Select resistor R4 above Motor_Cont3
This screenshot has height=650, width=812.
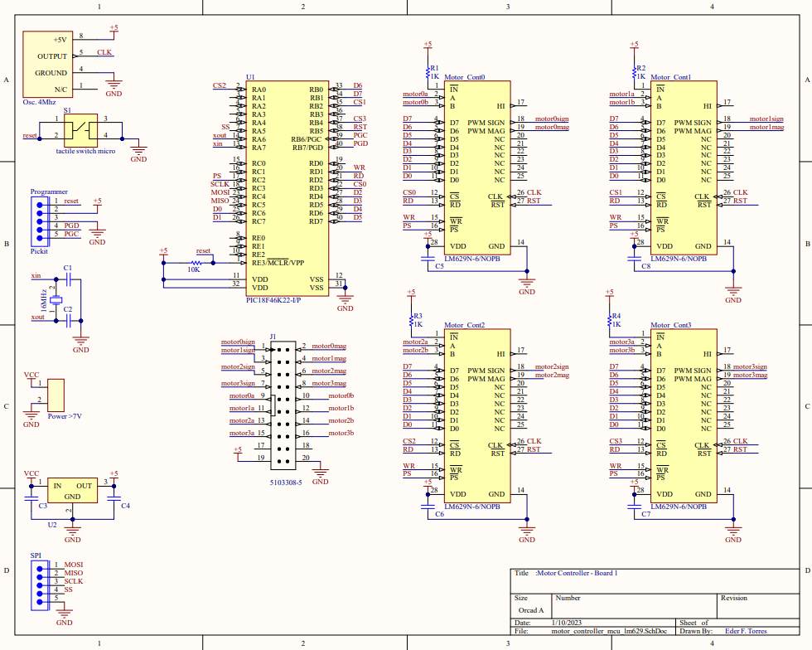pos(610,320)
